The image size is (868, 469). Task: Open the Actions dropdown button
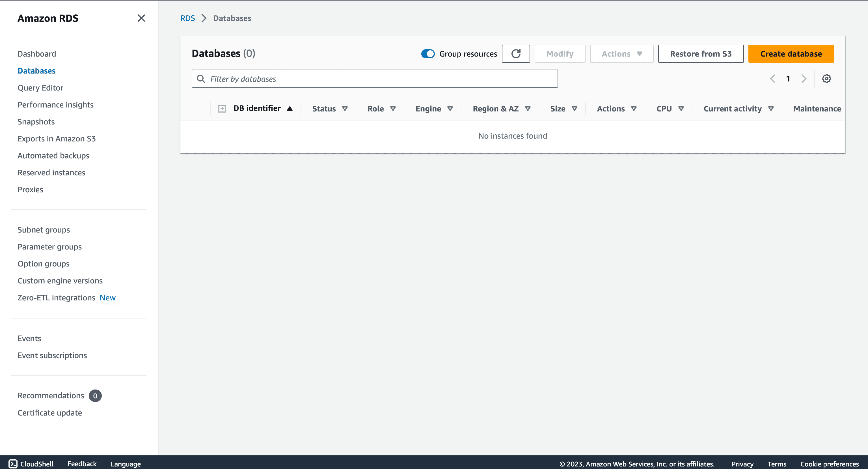621,54
